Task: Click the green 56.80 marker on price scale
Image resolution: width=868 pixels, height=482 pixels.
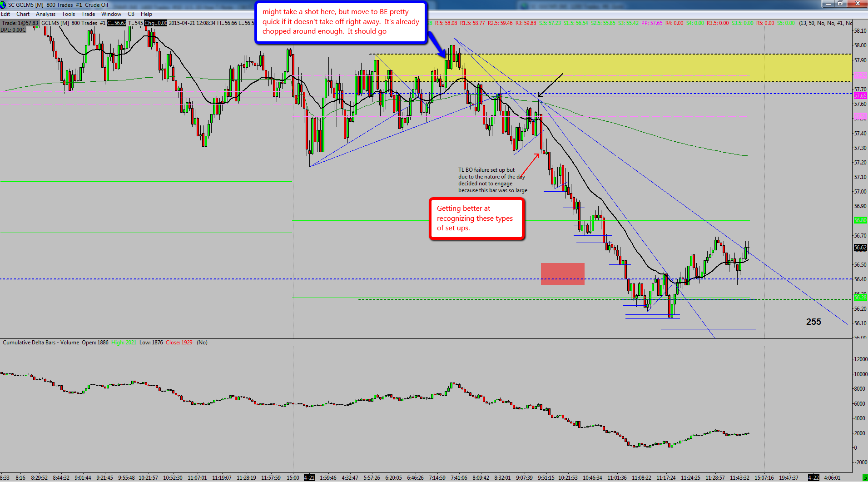Action: 860,220
